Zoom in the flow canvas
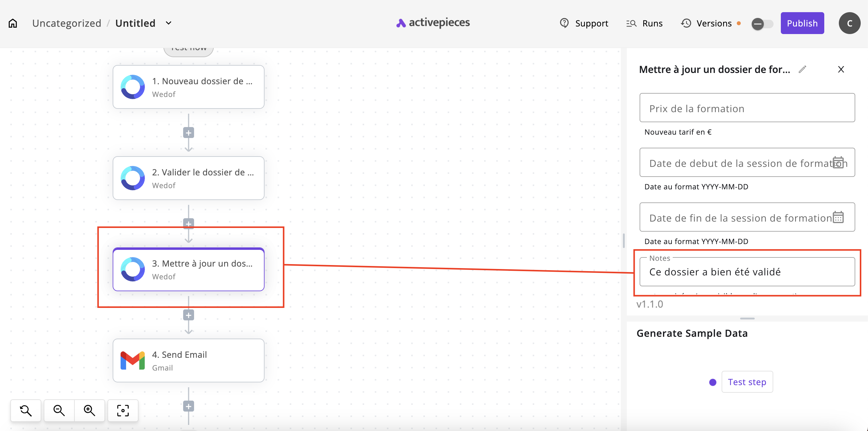 [x=89, y=410]
